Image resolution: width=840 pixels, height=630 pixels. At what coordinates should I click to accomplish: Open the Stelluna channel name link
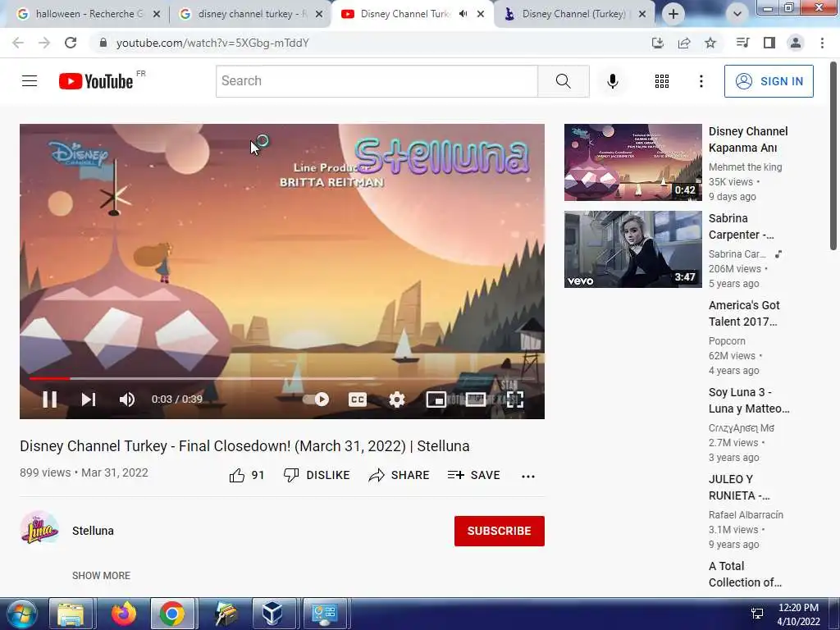(x=93, y=531)
